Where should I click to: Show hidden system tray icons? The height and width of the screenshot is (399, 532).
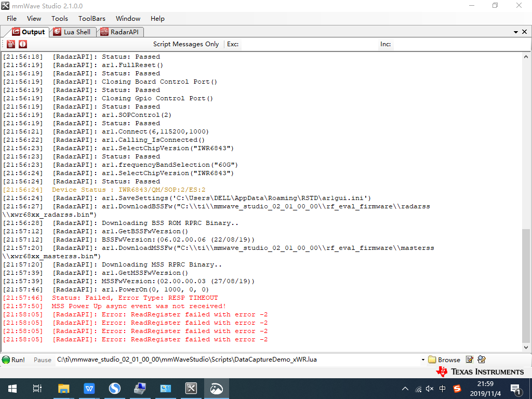click(405, 389)
